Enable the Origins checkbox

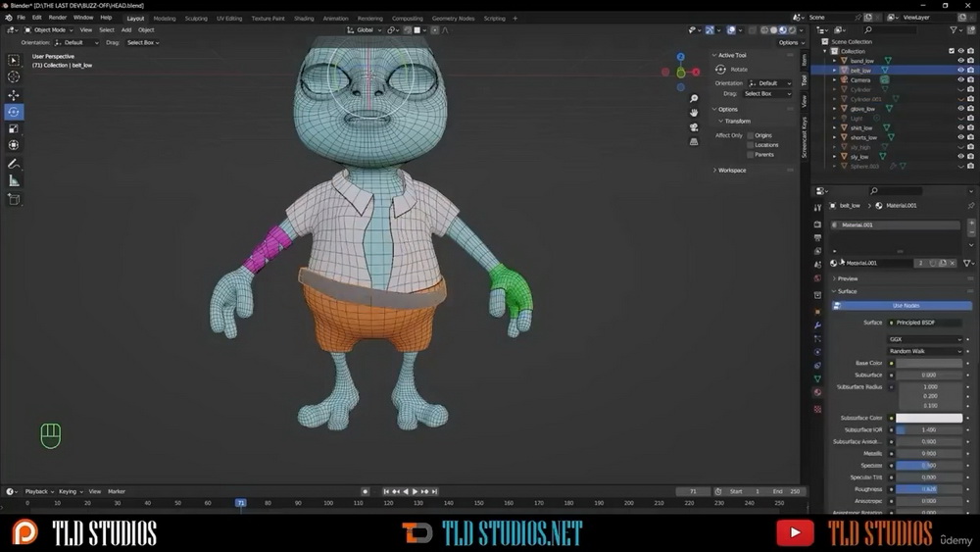pos(750,135)
